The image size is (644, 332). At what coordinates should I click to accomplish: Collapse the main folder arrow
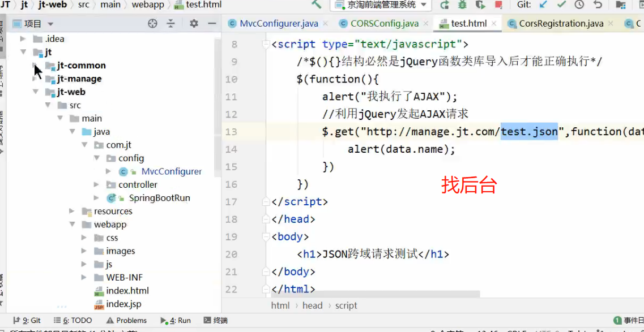tap(60, 118)
